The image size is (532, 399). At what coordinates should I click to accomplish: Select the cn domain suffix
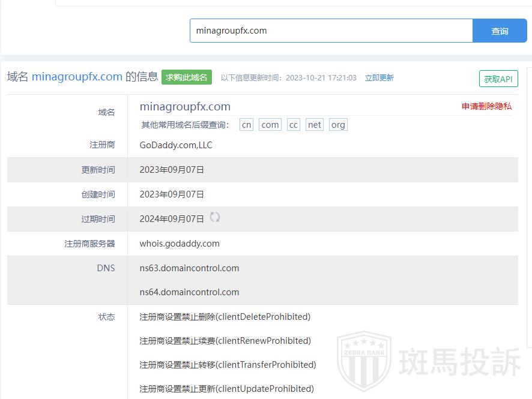point(246,125)
